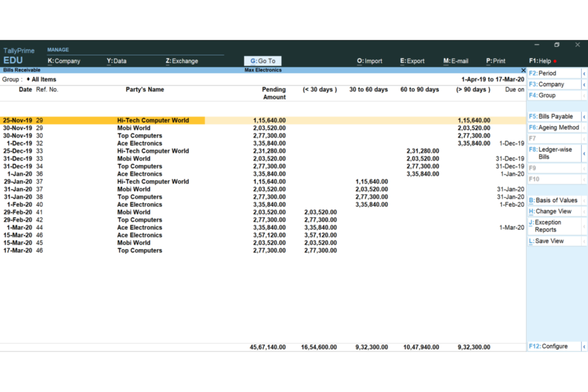Viewport: 588px width, 392px height.
Task: Open F6: Ageing Method
Action: tap(554, 127)
